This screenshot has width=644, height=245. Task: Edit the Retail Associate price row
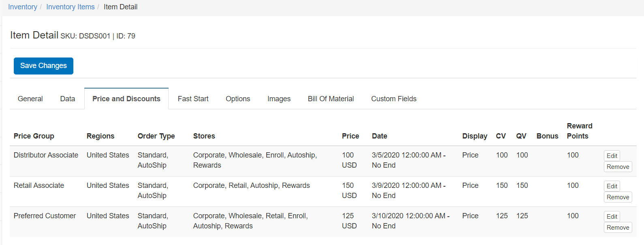pyautogui.click(x=612, y=186)
